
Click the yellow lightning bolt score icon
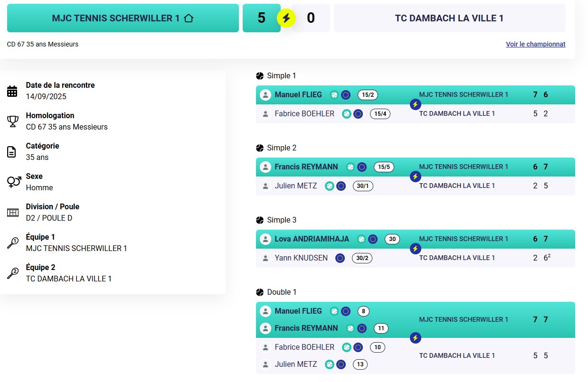pos(286,18)
